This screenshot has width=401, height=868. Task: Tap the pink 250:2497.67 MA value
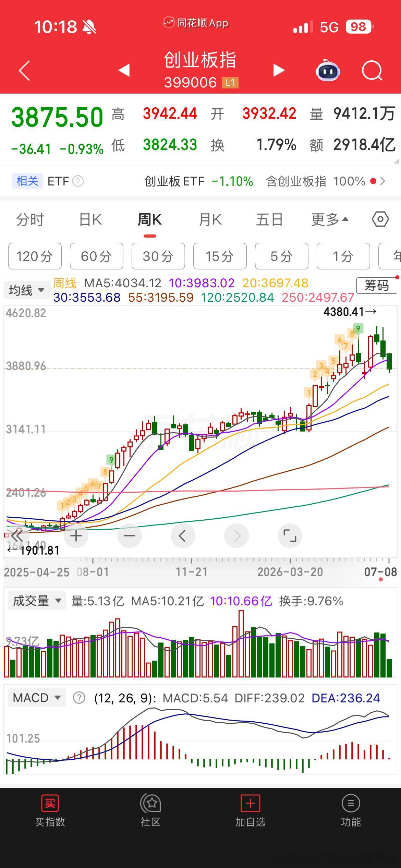(x=318, y=297)
